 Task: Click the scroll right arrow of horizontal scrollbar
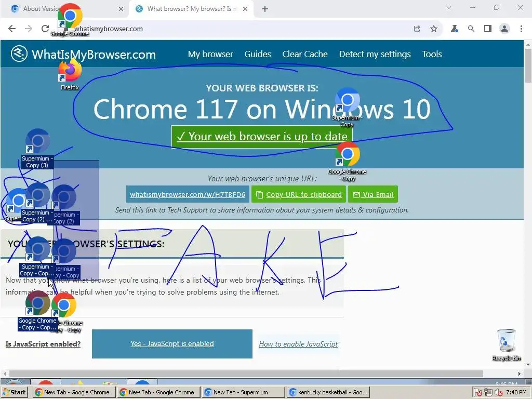(520, 374)
